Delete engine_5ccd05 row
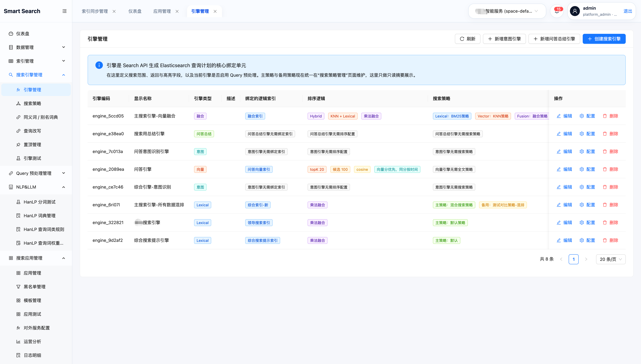 610,116
